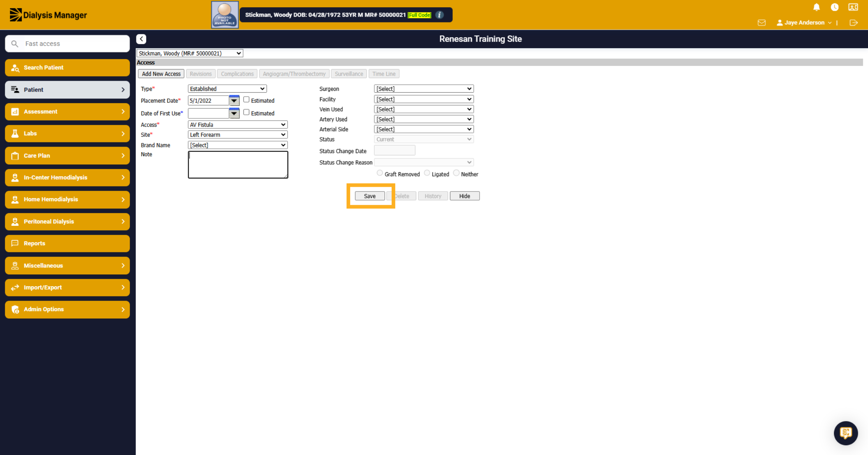Image resolution: width=868 pixels, height=455 pixels.
Task: Open the Surgeon dropdown
Action: click(x=424, y=89)
